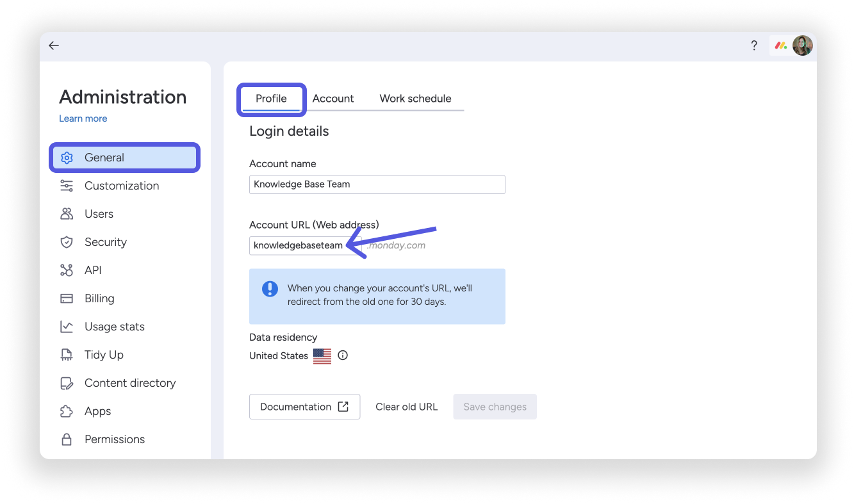Open the General settings gear icon
The height and width of the screenshot is (504, 854).
67,157
